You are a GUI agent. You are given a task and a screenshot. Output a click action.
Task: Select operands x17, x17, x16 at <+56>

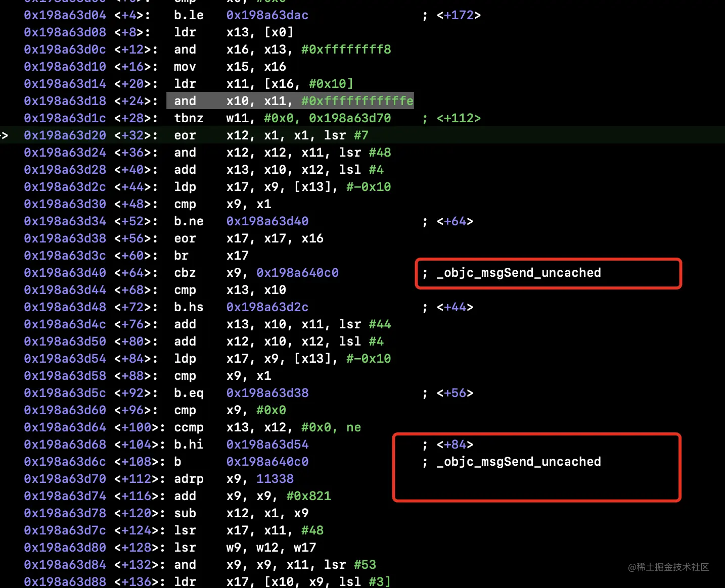click(x=275, y=238)
